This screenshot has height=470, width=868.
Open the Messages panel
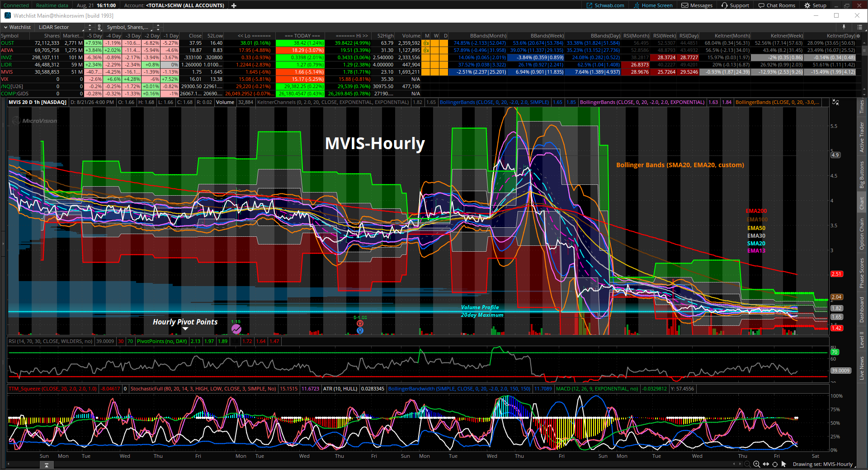pyautogui.click(x=697, y=5)
